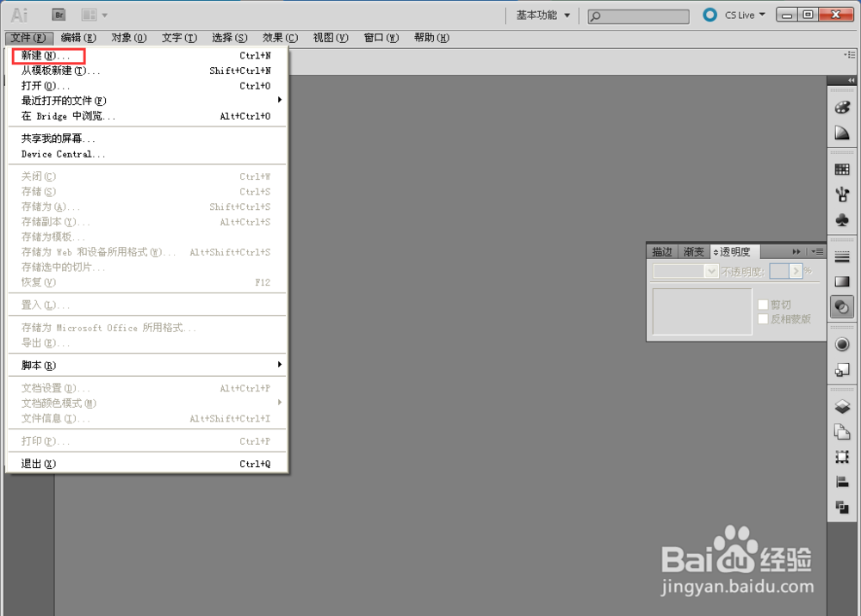Choose 从模板新建 menu entry

pyautogui.click(x=146, y=71)
